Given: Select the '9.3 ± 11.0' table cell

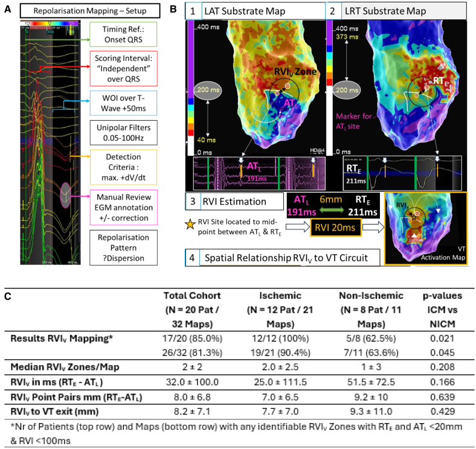Looking at the screenshot, I should [371, 412].
